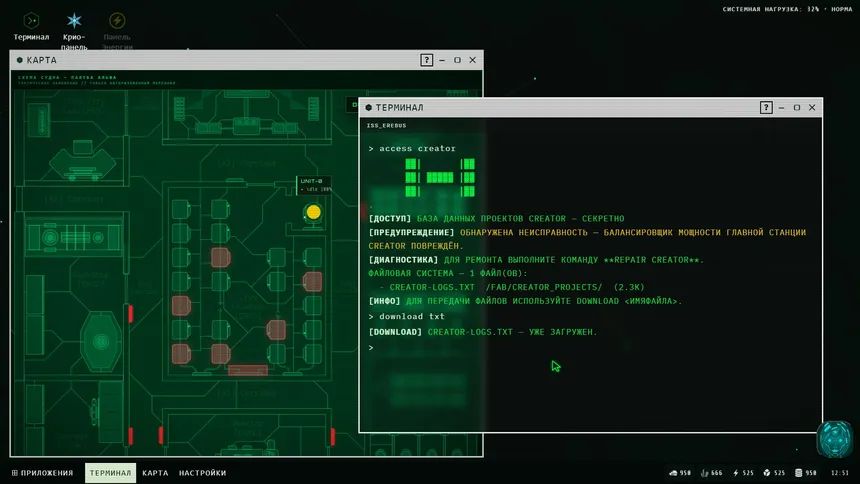860x484 pixels.
Task: Open НАСТРОЙКИ from the taskbar
Action: point(202,472)
